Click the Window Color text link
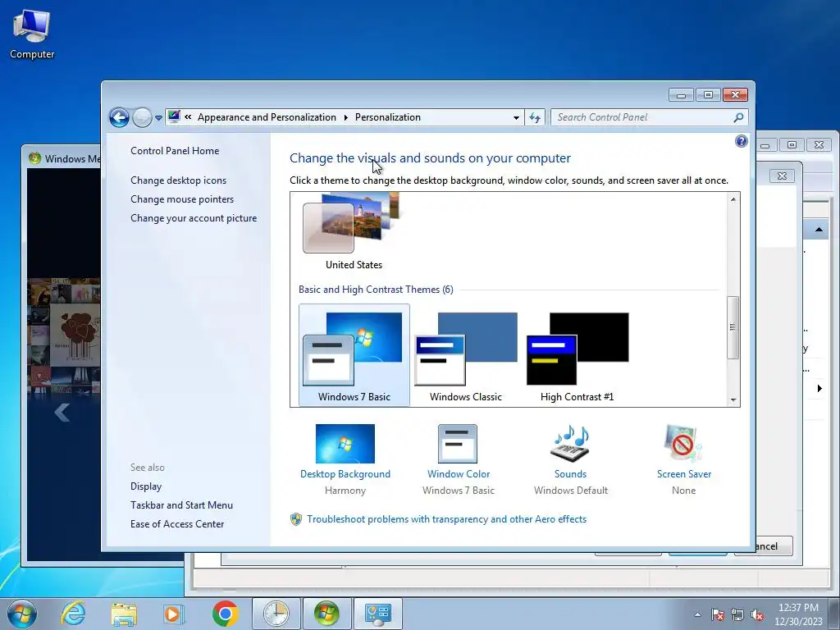The width and height of the screenshot is (840, 630). 459,474
